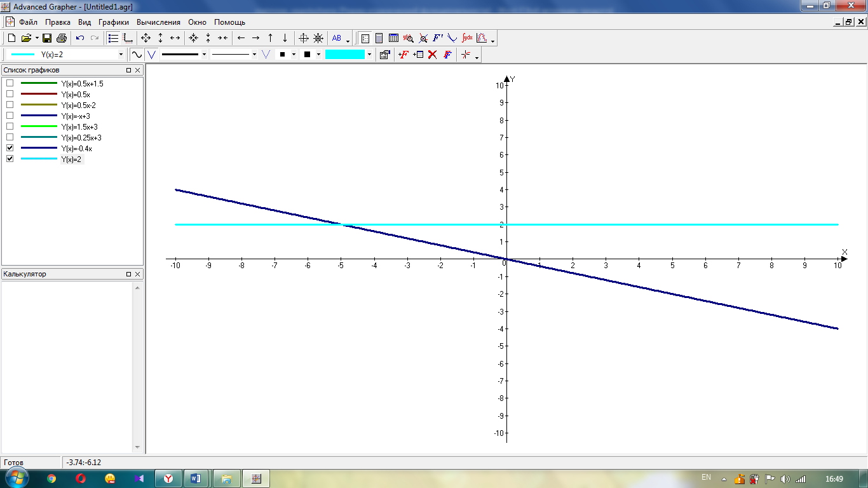Toggle the graph list panel icon
Viewport: 868px width, 488px height.
114,38
